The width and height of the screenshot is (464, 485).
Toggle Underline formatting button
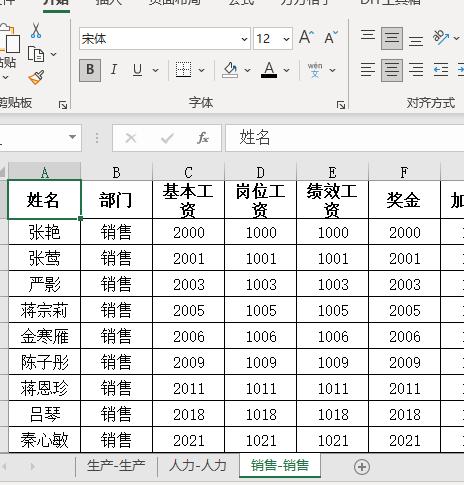[x=137, y=70]
